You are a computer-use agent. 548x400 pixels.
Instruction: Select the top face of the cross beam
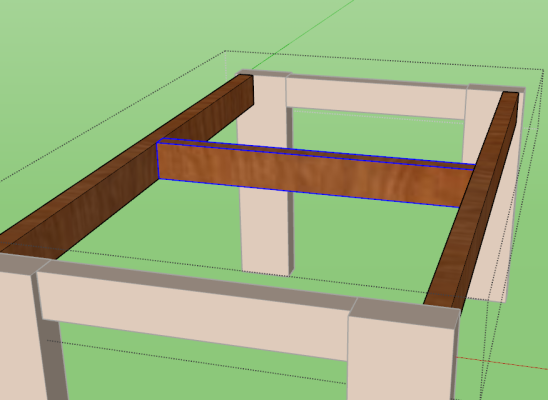[x=316, y=153]
